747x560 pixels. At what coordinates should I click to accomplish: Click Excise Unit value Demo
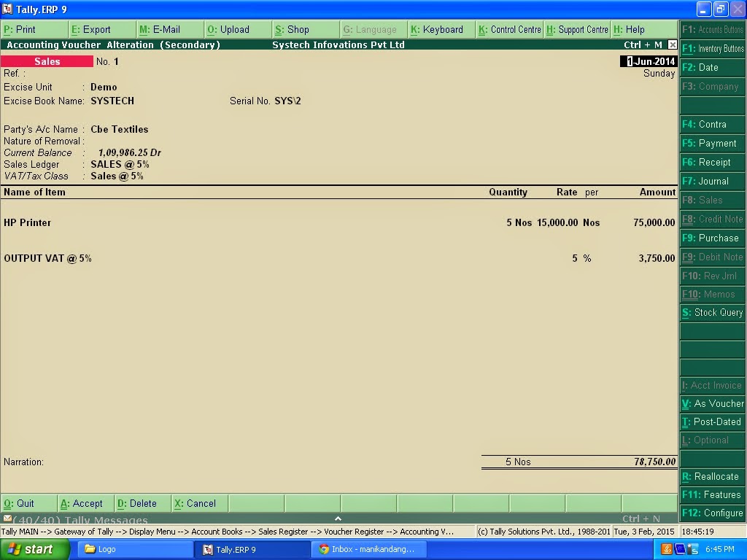click(x=104, y=87)
